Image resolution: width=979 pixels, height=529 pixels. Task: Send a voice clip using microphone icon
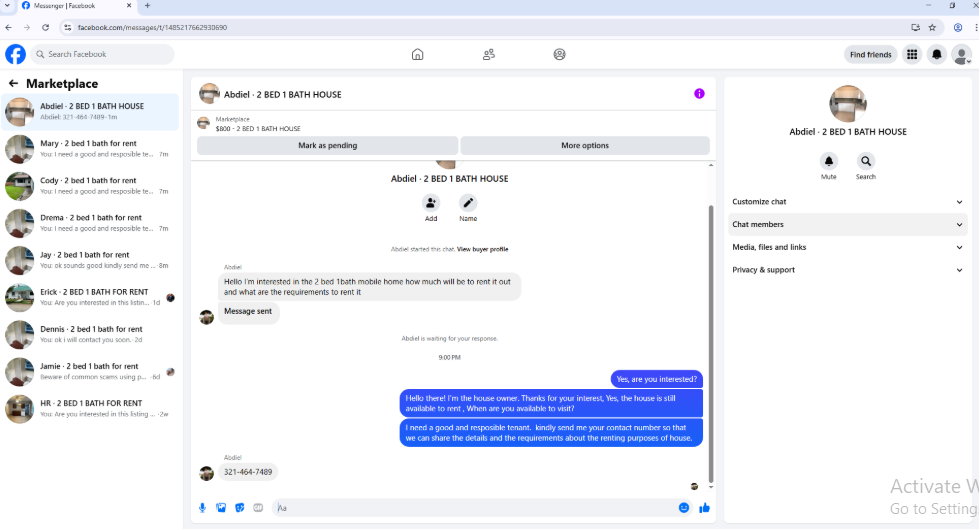(x=202, y=508)
